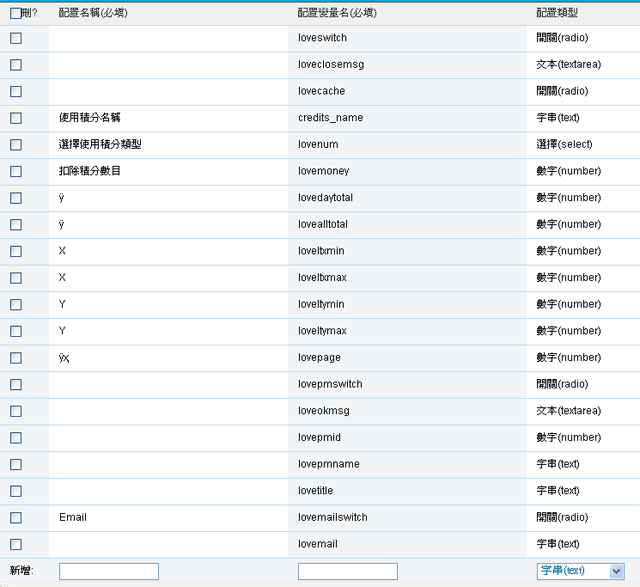
Task: Check the box for loveokmsg row
Action: pyautogui.click(x=16, y=411)
